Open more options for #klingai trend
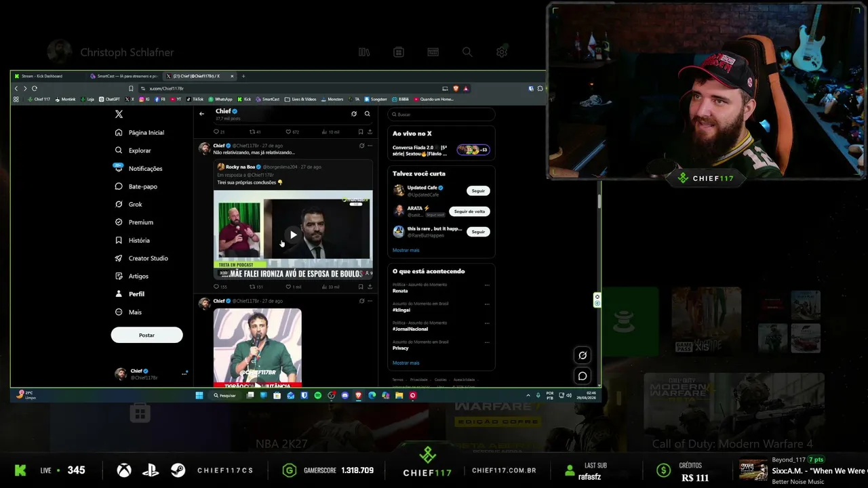The image size is (868, 488). pyautogui.click(x=487, y=304)
